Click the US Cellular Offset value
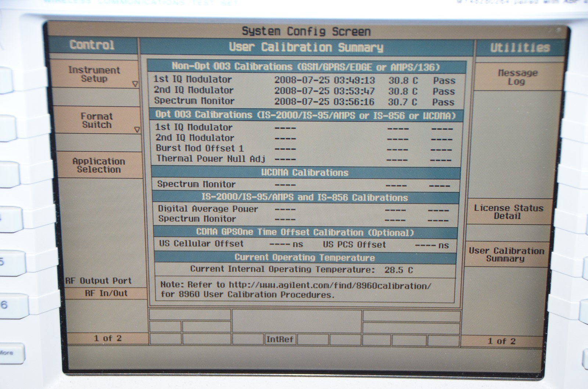Screen dimensions: 588x389 point(286,244)
